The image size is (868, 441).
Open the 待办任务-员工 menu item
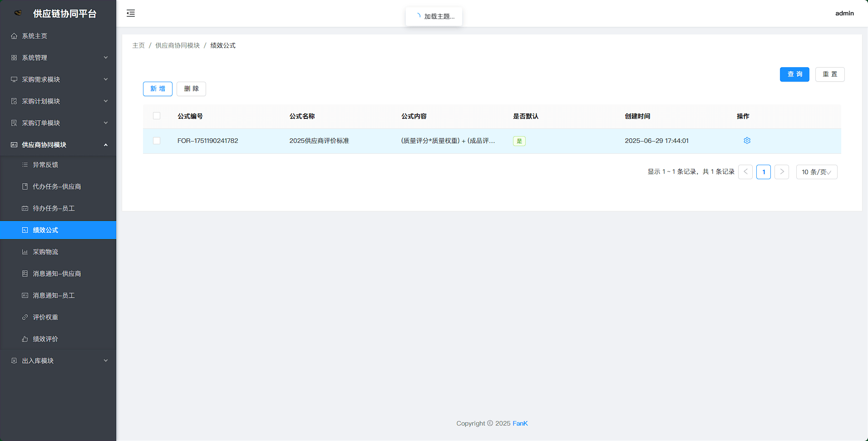[54, 208]
